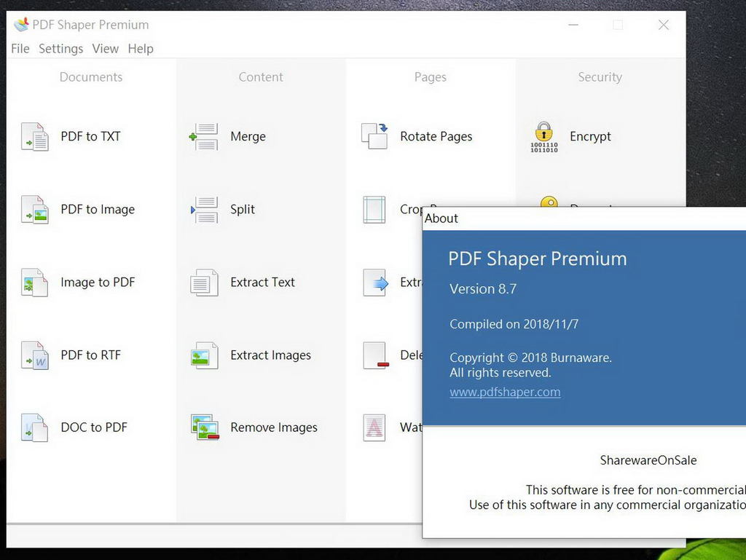Screen dimensions: 746x560
Task: Open the Split PDF icon
Action: [204, 209]
